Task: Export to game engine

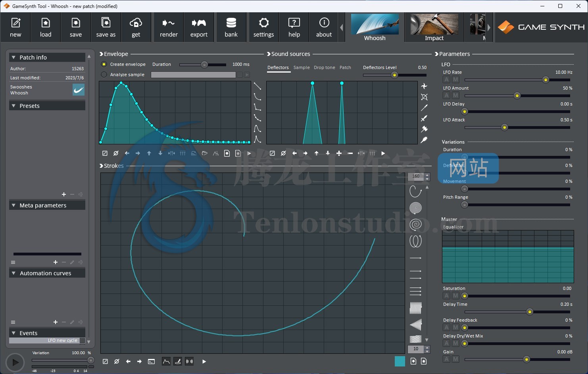Action: pyautogui.click(x=199, y=27)
